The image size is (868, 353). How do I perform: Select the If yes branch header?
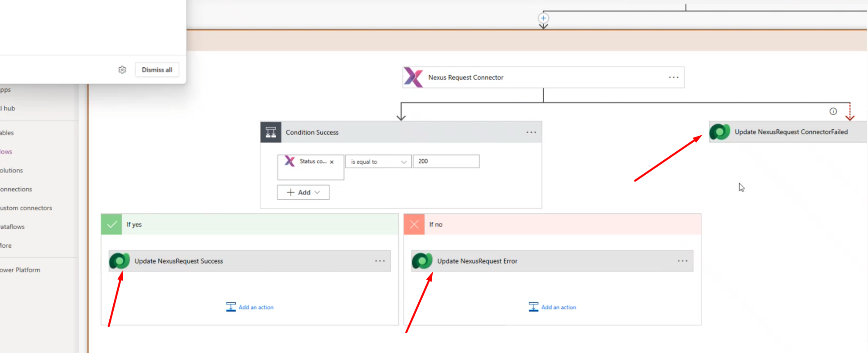click(x=250, y=224)
